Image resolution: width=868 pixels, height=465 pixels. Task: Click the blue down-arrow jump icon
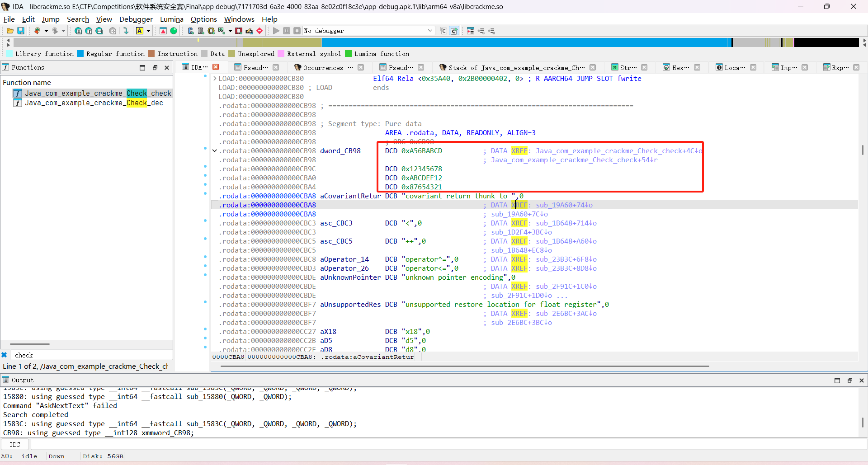[126, 31]
